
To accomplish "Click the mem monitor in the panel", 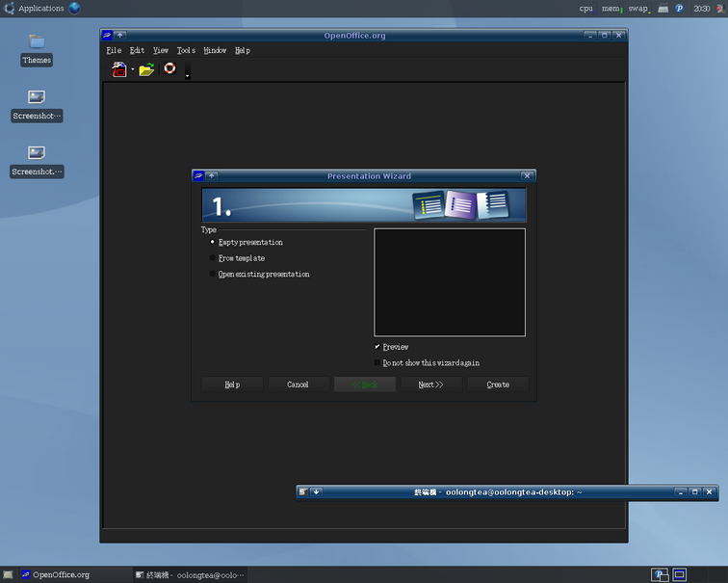I will click(x=611, y=9).
